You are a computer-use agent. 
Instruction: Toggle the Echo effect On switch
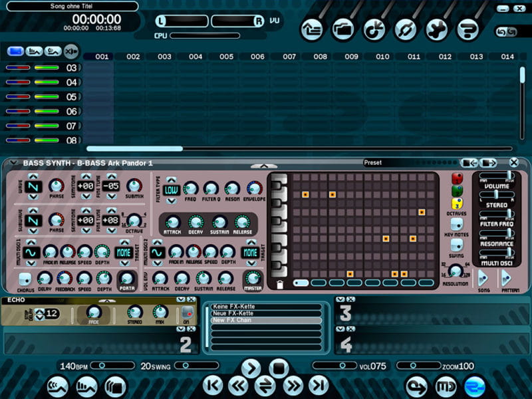click(x=188, y=312)
